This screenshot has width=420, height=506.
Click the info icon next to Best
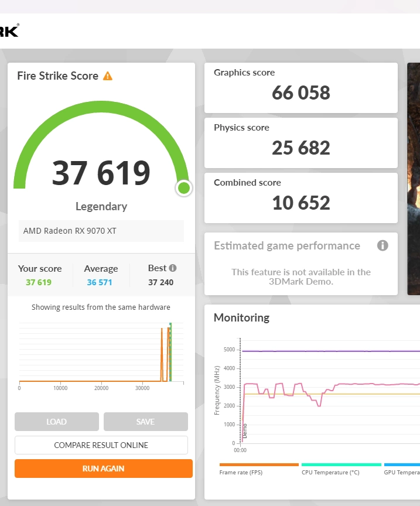pos(173,268)
